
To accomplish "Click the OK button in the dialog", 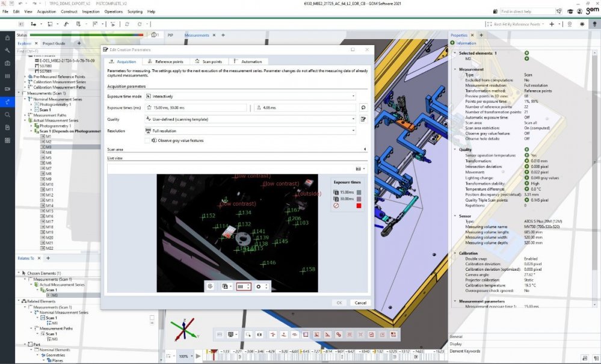I will (339, 303).
